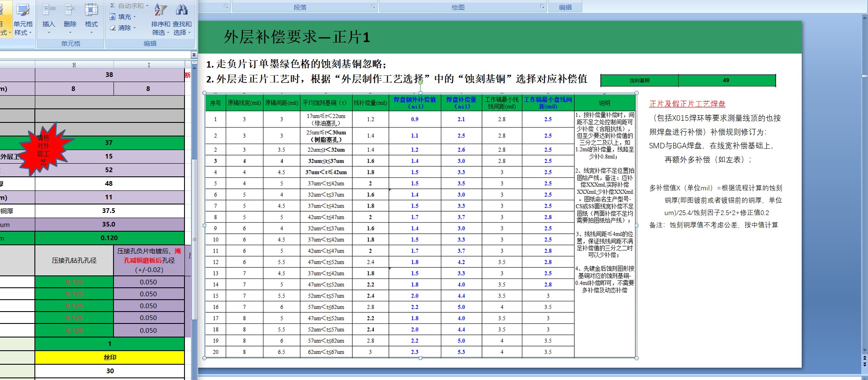The height and width of the screenshot is (380, 868).
Task: Click the 0.9 value in the table
Action: coord(415,119)
